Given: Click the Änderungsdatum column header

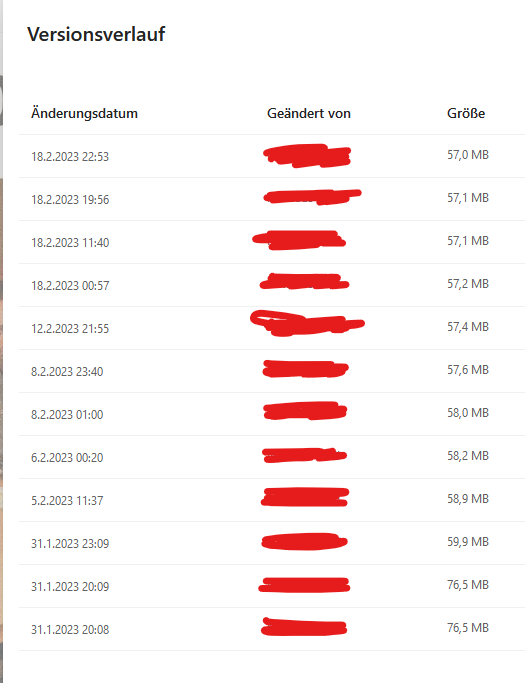Looking at the screenshot, I should tap(84, 114).
